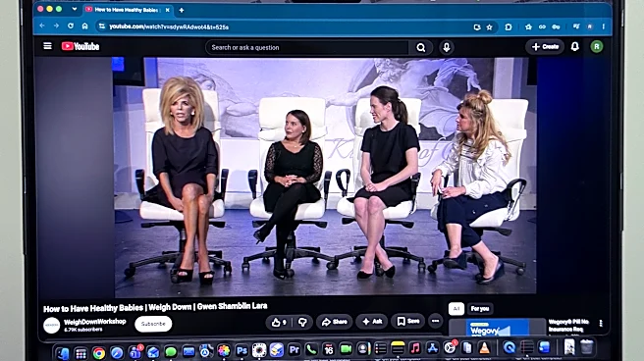Open Launchpad from the dock
The height and width of the screenshot is (361, 644).
[80, 353]
